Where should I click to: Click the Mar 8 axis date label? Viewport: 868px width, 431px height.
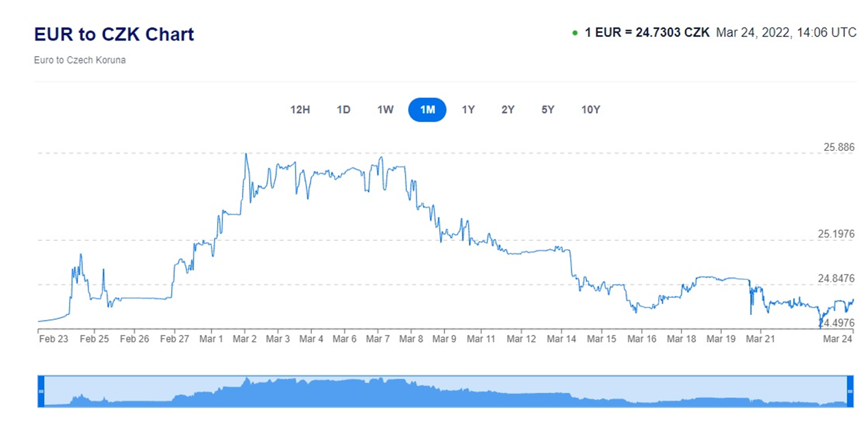point(411,338)
